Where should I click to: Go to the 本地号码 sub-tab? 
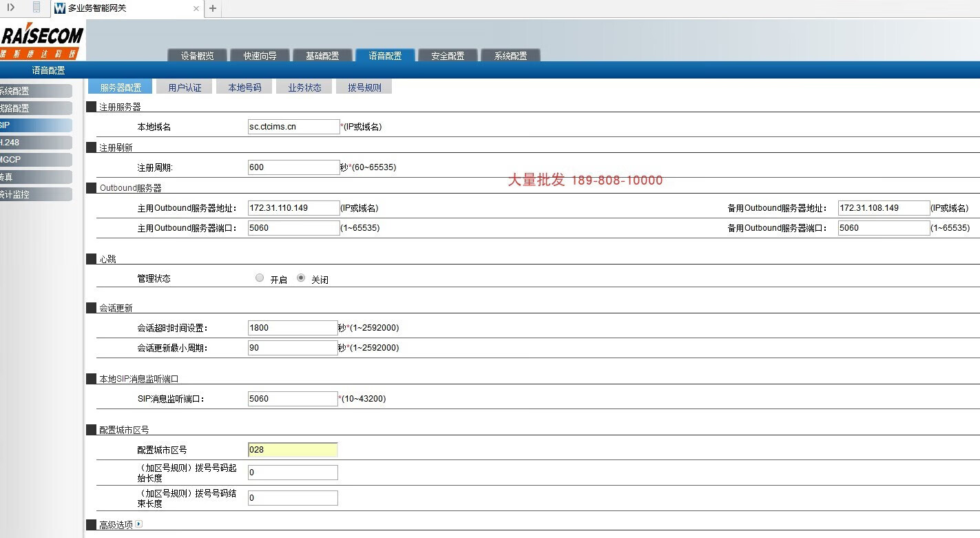pyautogui.click(x=244, y=87)
